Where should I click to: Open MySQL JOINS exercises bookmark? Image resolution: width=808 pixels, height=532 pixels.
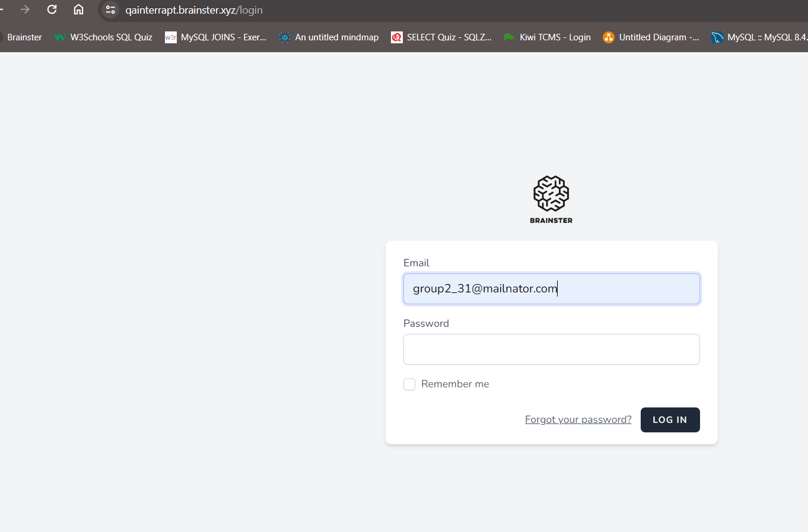tap(216, 37)
